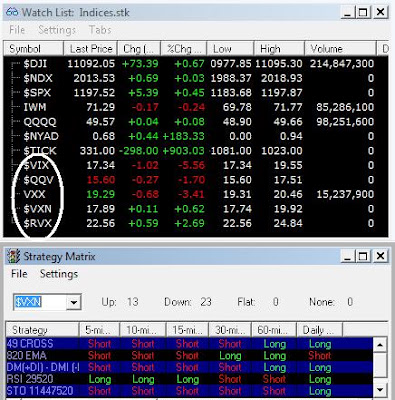Select the $QQV symbol row

click(196, 180)
